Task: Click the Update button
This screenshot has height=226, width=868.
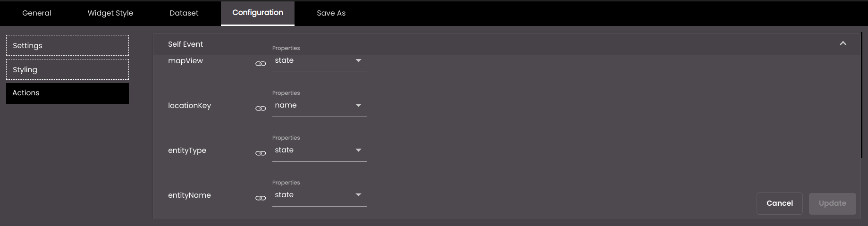Action: 833,203
